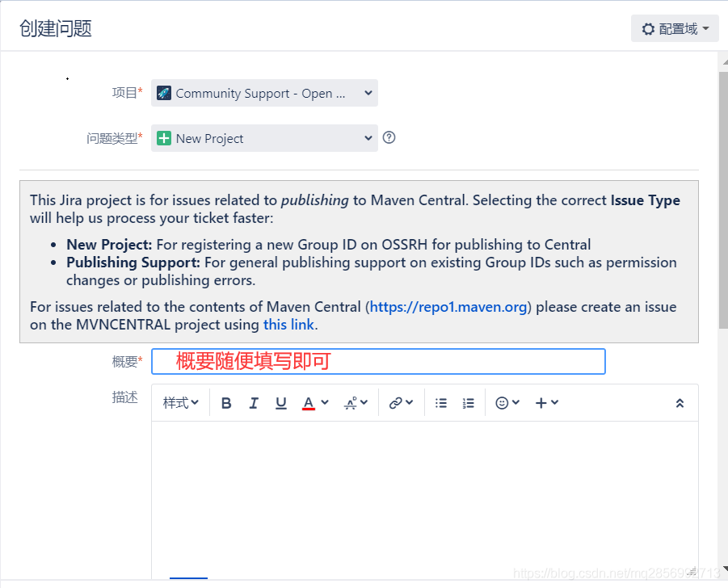This screenshot has height=588, width=728.
Task: Click the 创建问题 dialog title
Action: pyautogui.click(x=56, y=28)
